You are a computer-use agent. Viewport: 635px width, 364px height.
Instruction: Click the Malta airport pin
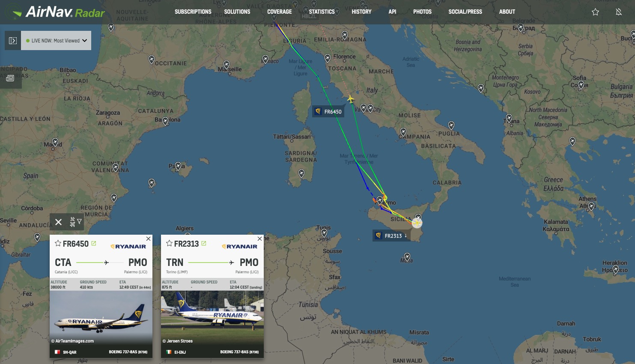[407, 257]
